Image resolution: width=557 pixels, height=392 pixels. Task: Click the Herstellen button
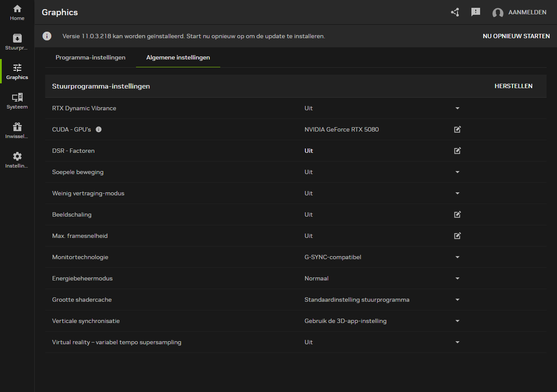pyautogui.click(x=513, y=86)
